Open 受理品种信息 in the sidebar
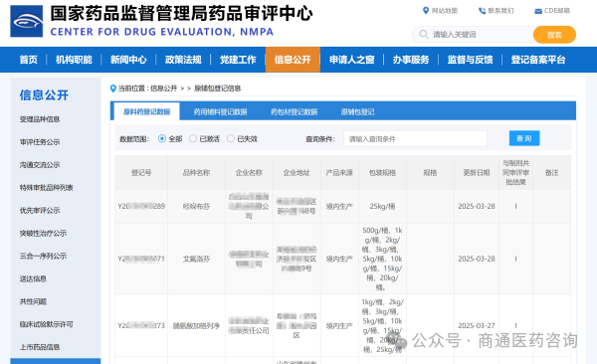The height and width of the screenshot is (364, 597). pyautogui.click(x=40, y=119)
